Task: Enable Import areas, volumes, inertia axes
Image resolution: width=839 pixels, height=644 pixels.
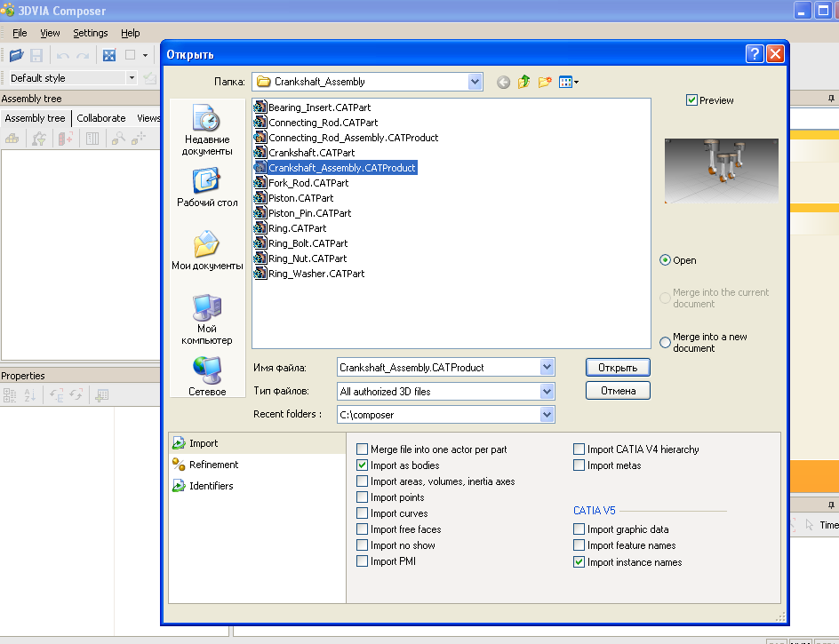Action: tap(363, 481)
